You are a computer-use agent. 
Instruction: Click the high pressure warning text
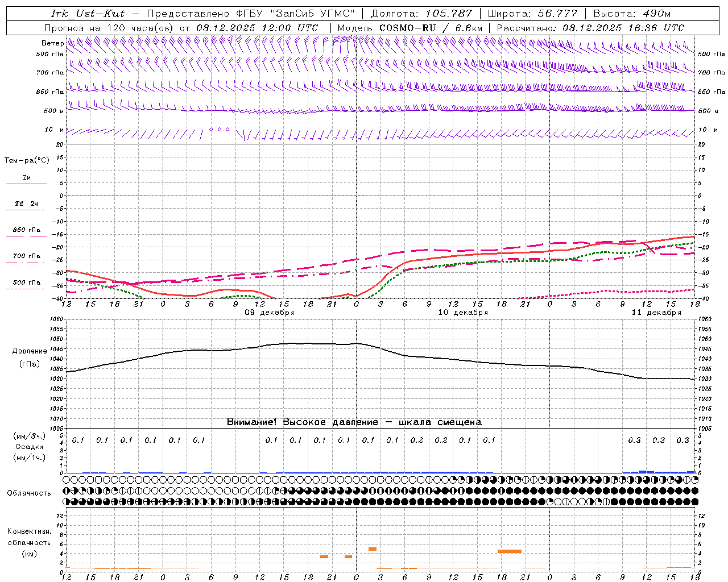pos(354,422)
